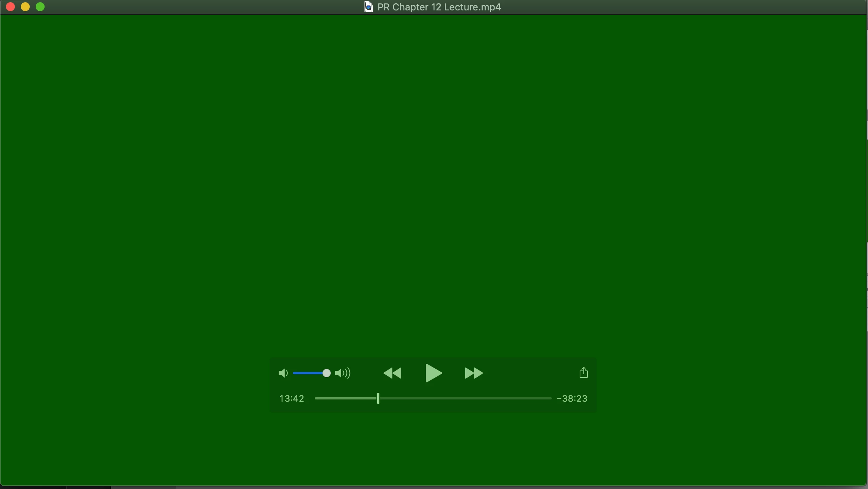Click the mp4 file proxy icon in title bar
The image size is (868, 489).
tap(368, 7)
